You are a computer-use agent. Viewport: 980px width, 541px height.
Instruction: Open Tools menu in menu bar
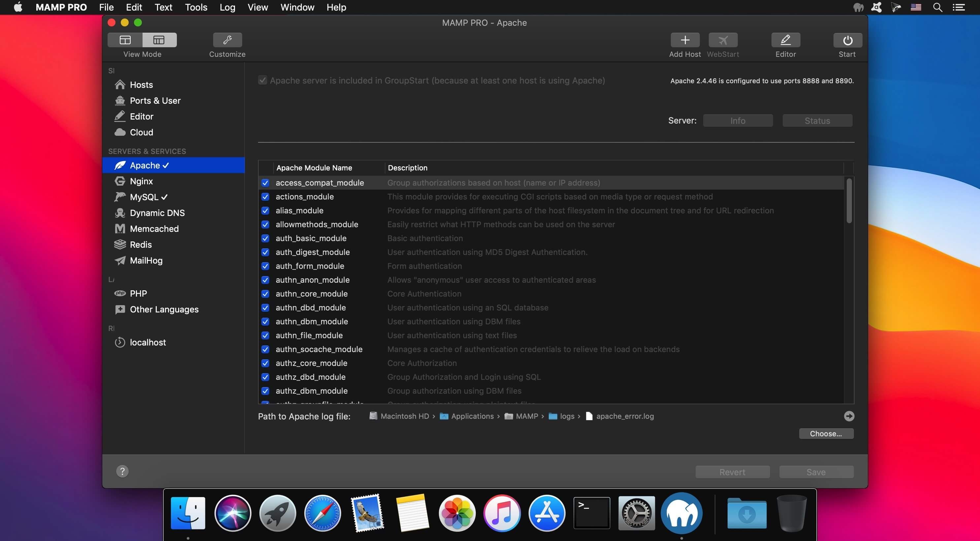click(196, 7)
